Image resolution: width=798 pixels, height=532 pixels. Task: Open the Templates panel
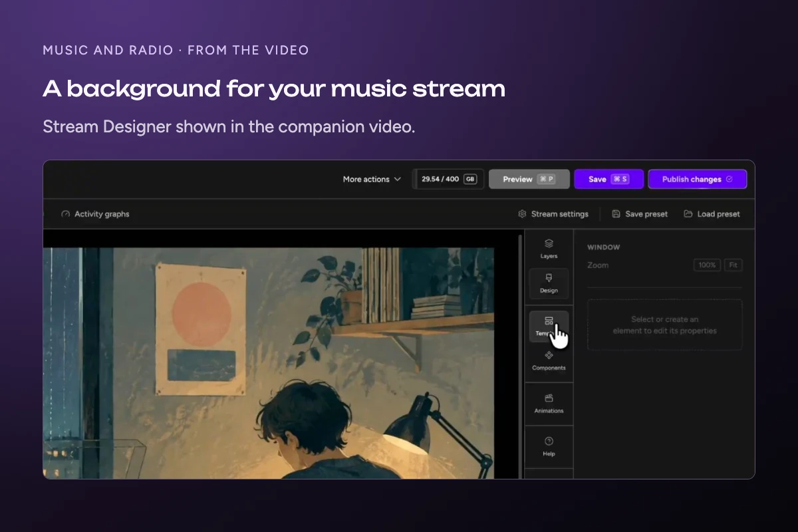pyautogui.click(x=549, y=327)
